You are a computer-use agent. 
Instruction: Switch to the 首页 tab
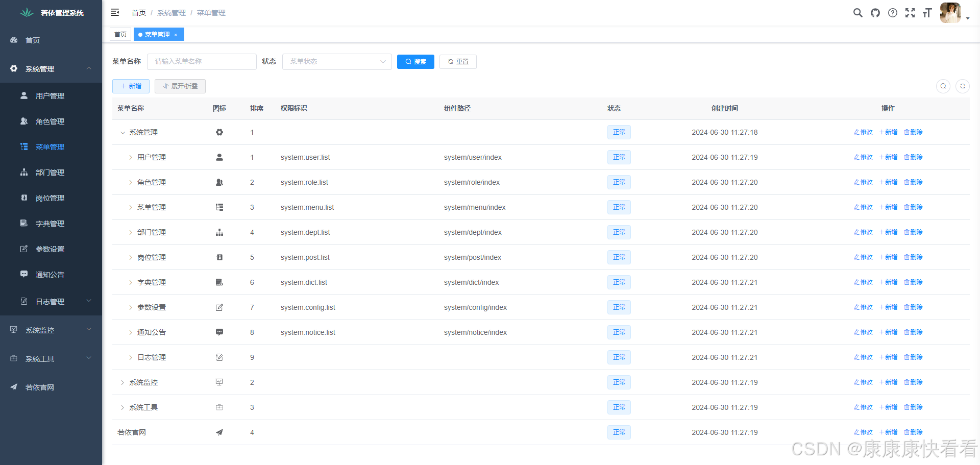(x=120, y=35)
